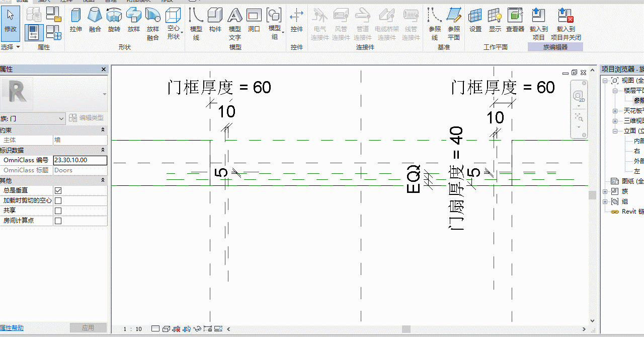
Task: Choose the 融合 blend tool
Action: [95, 20]
